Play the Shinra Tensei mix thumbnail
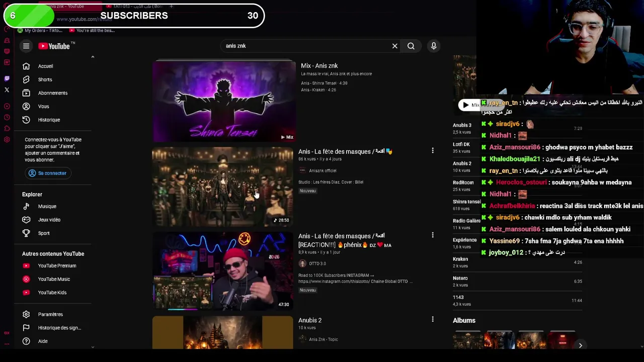Image resolution: width=644 pixels, height=362 pixels. tap(224, 101)
